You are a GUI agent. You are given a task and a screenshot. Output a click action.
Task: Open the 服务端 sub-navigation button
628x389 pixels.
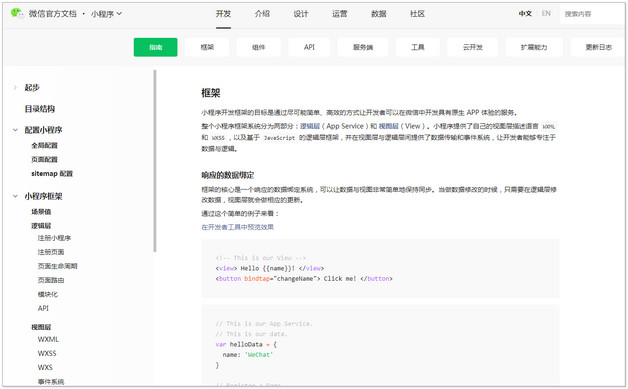click(363, 47)
